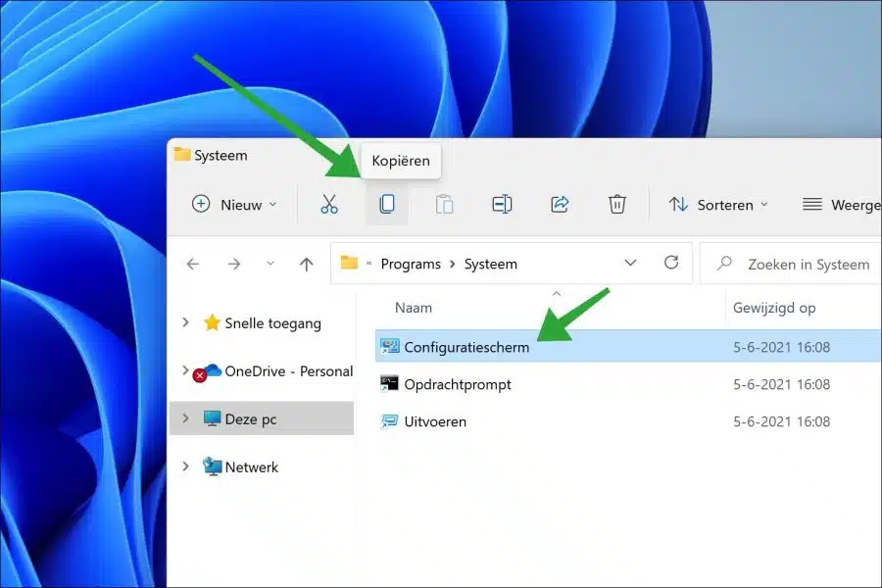The image size is (882, 588).
Task: Click the Configuratiescherm file icon
Action: click(389, 347)
